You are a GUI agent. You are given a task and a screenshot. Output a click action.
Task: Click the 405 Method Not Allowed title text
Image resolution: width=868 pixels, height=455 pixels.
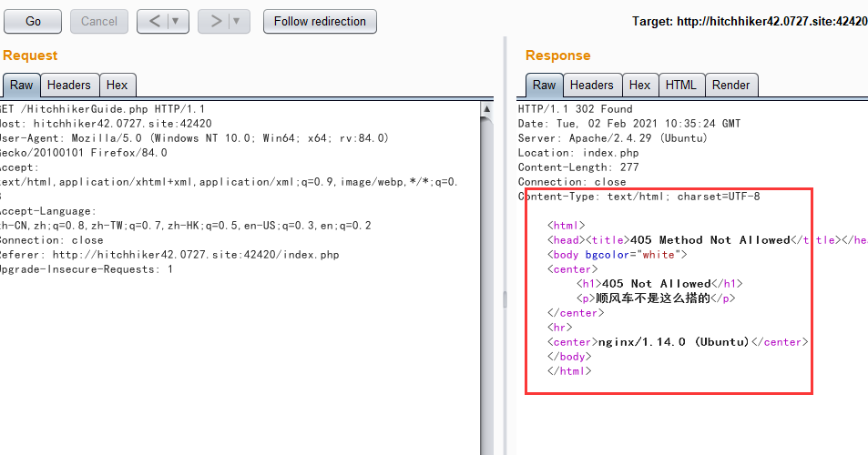point(710,239)
